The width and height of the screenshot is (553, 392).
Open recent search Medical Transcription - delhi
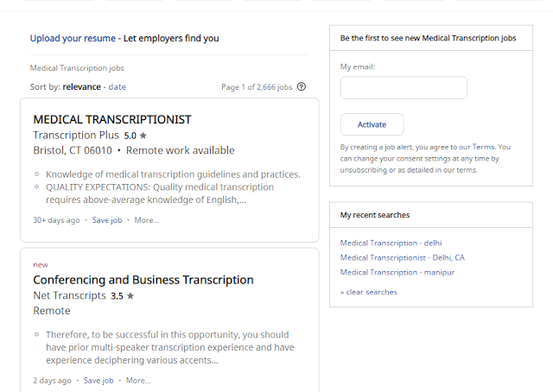point(391,243)
